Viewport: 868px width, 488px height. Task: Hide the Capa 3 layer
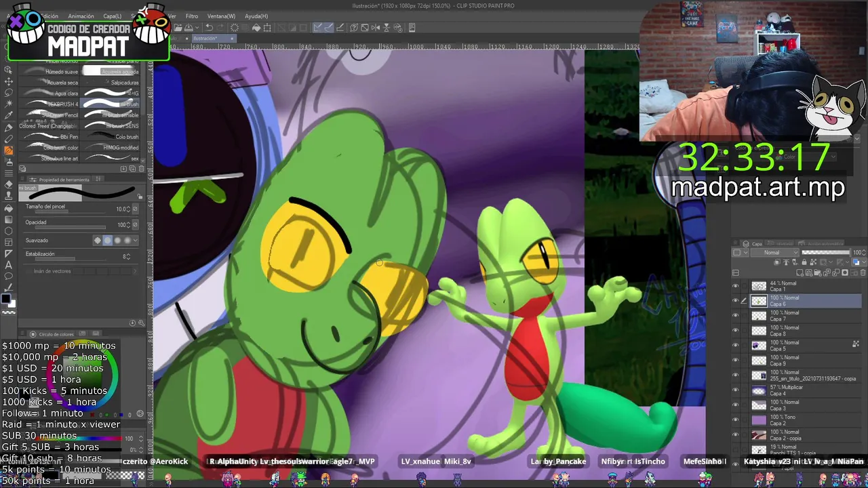(x=735, y=405)
